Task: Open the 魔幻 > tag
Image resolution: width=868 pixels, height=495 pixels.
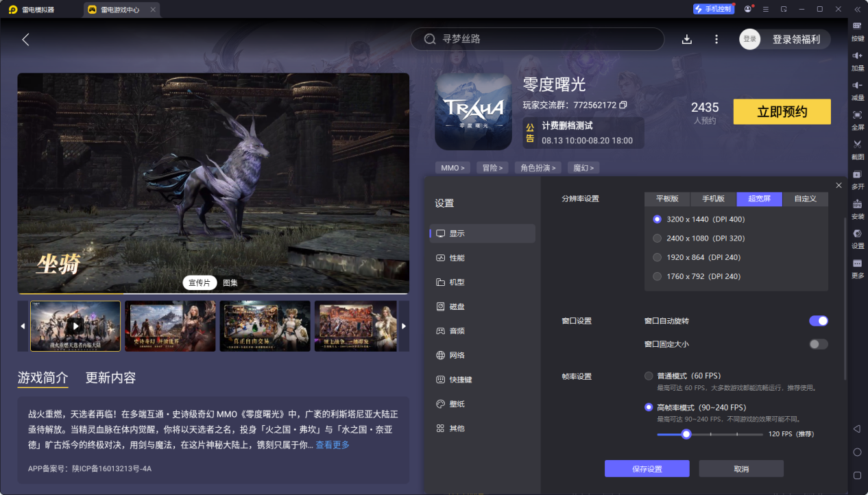Action: pyautogui.click(x=583, y=167)
